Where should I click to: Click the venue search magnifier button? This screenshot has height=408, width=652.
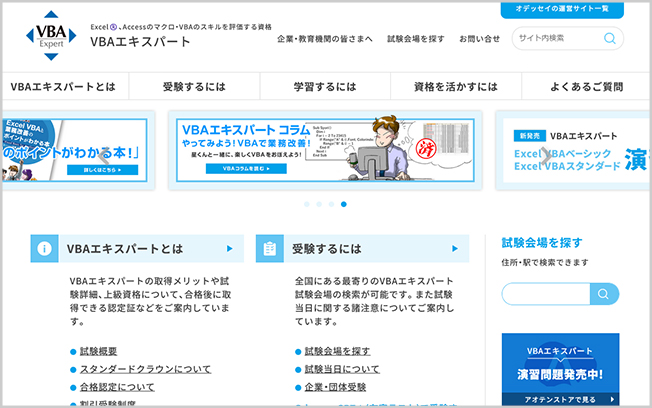(604, 294)
